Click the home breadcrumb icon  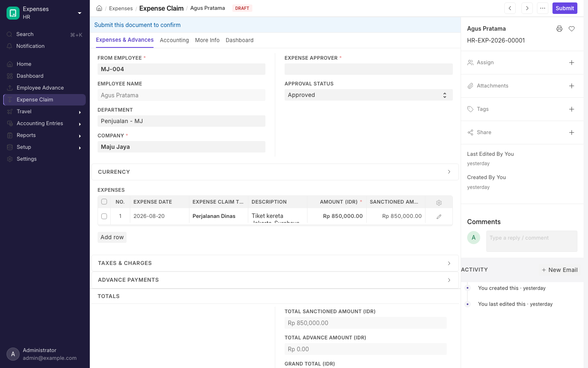(99, 8)
